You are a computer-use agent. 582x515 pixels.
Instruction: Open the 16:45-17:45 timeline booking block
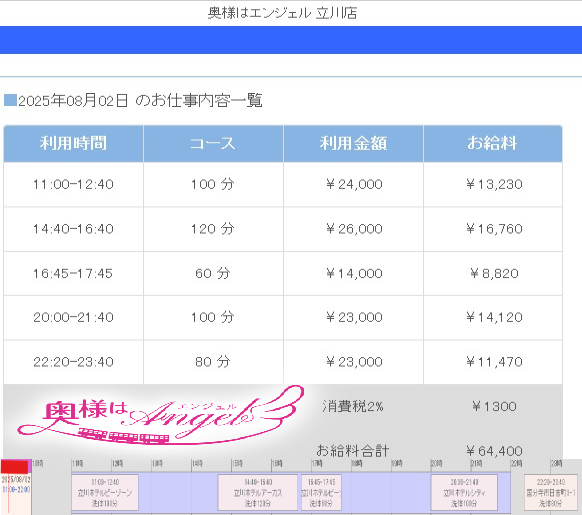(x=321, y=492)
